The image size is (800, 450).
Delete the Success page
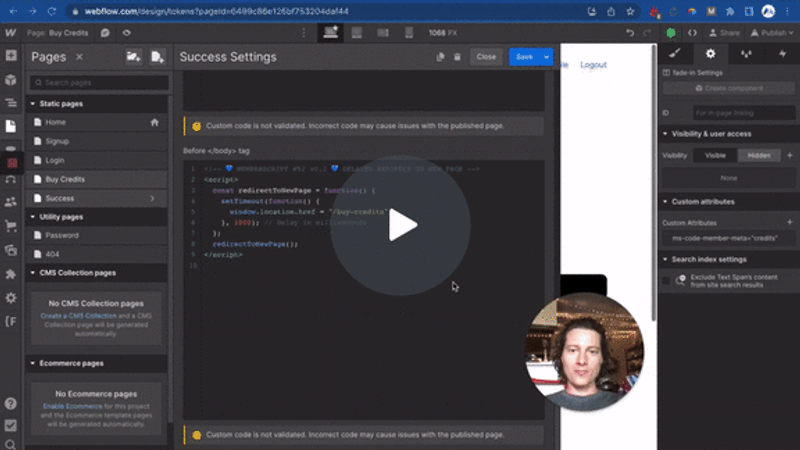pyautogui.click(x=457, y=57)
